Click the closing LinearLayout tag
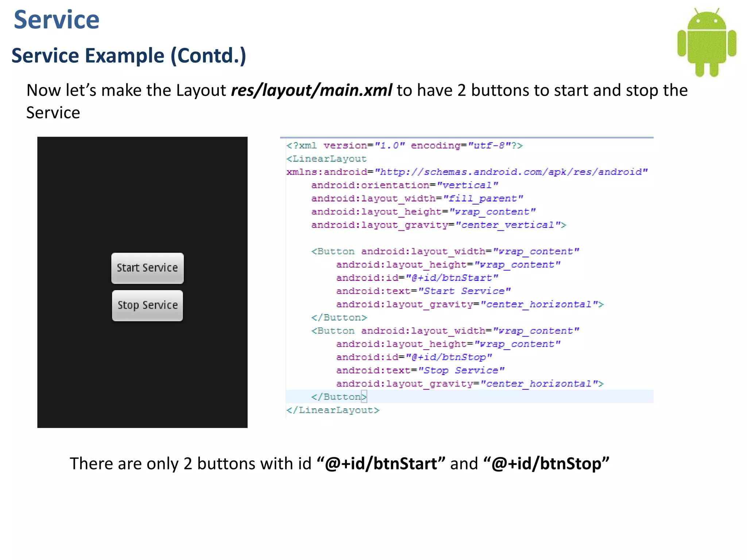The width and height of the screenshot is (747, 560). pyautogui.click(x=333, y=410)
